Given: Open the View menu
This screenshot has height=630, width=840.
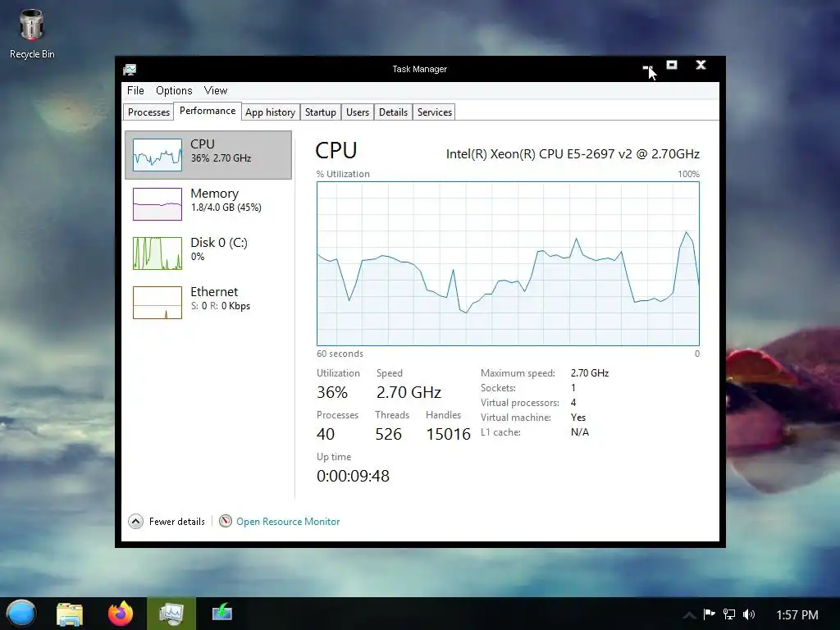Looking at the screenshot, I should 216,90.
